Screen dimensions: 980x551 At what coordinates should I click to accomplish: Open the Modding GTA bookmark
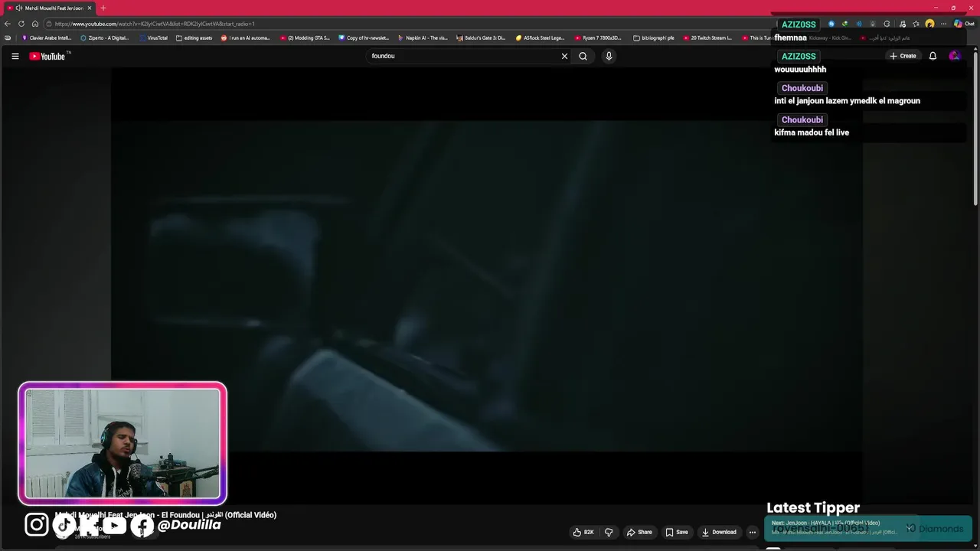tap(305, 37)
